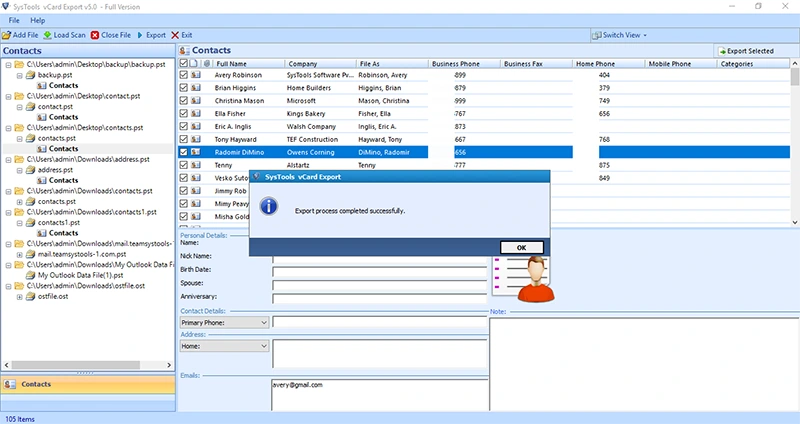This screenshot has width=800, height=424.
Task: Expand the contacts.pst node under Downloads
Action: tap(19, 202)
